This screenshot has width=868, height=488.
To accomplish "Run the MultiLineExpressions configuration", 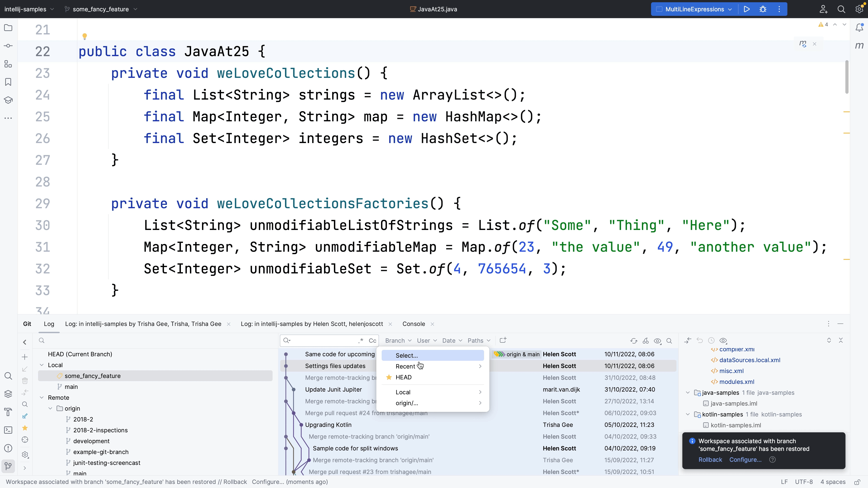I will tap(746, 9).
